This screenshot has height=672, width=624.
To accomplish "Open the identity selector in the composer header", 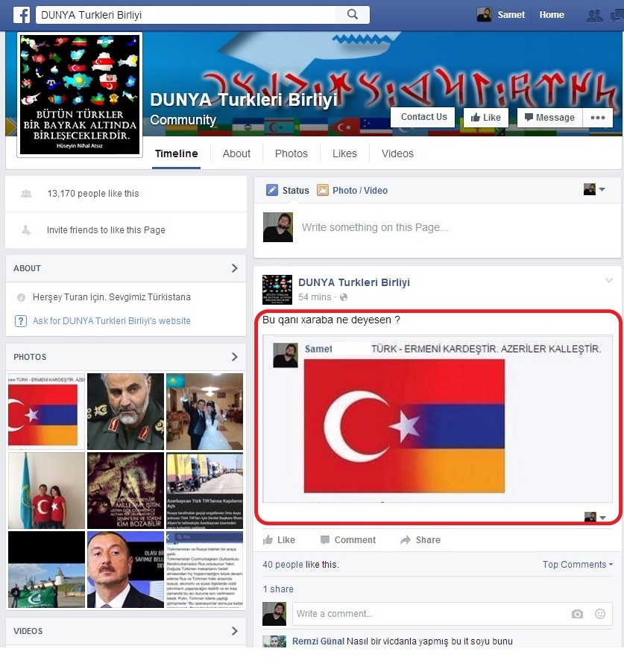I will click(x=594, y=189).
